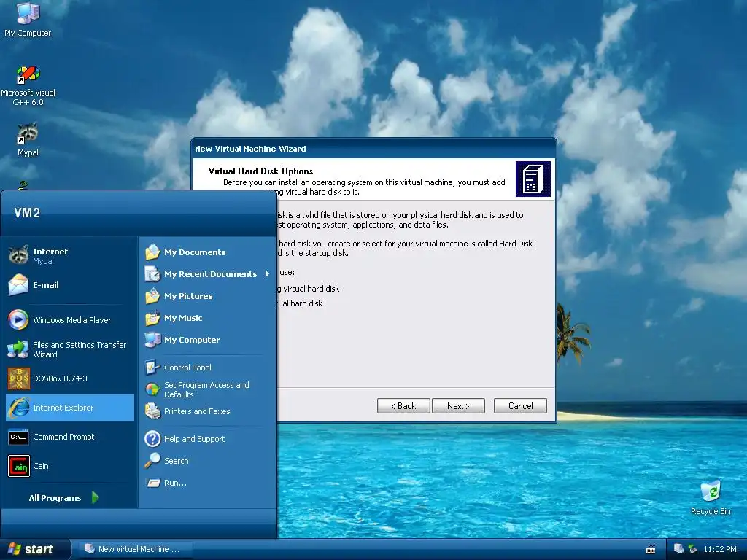Select New Virtual Machine taskbar button

pyautogui.click(x=135, y=549)
